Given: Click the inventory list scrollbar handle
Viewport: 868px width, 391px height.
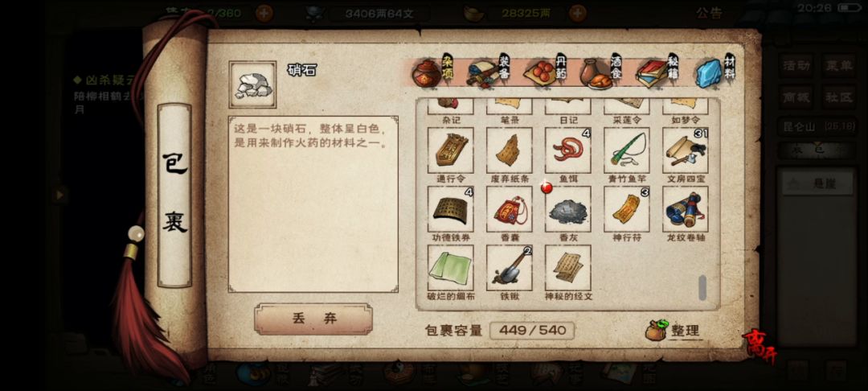Looking at the screenshot, I should pos(702,287).
